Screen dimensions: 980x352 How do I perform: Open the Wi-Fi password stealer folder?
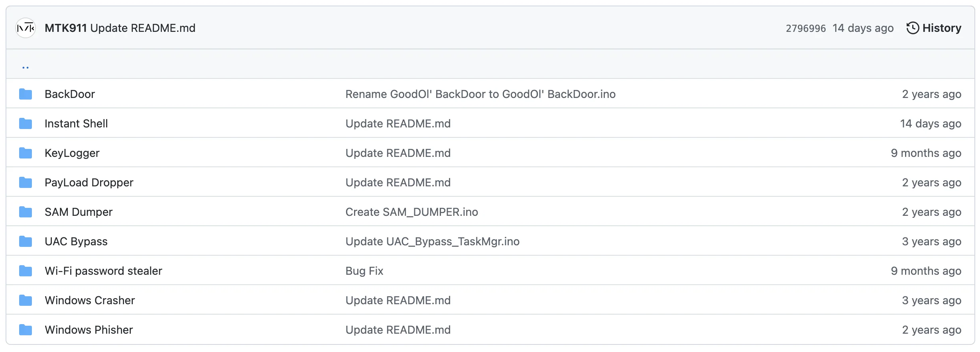[x=103, y=271]
